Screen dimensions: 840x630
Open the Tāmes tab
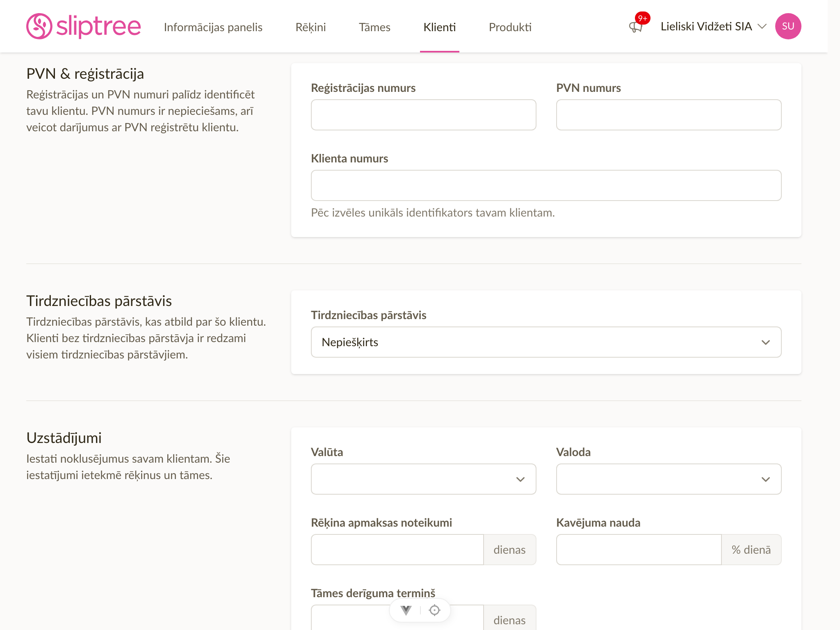(374, 27)
